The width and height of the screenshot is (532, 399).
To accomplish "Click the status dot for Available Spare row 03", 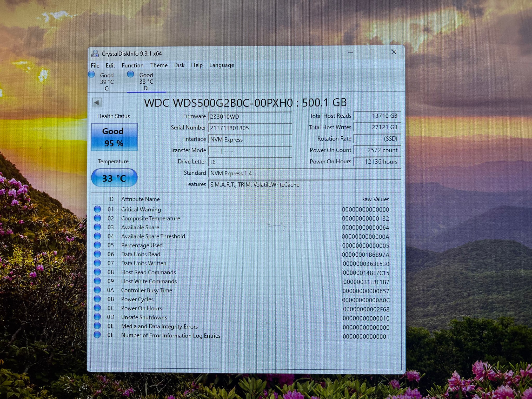I will tap(97, 227).
